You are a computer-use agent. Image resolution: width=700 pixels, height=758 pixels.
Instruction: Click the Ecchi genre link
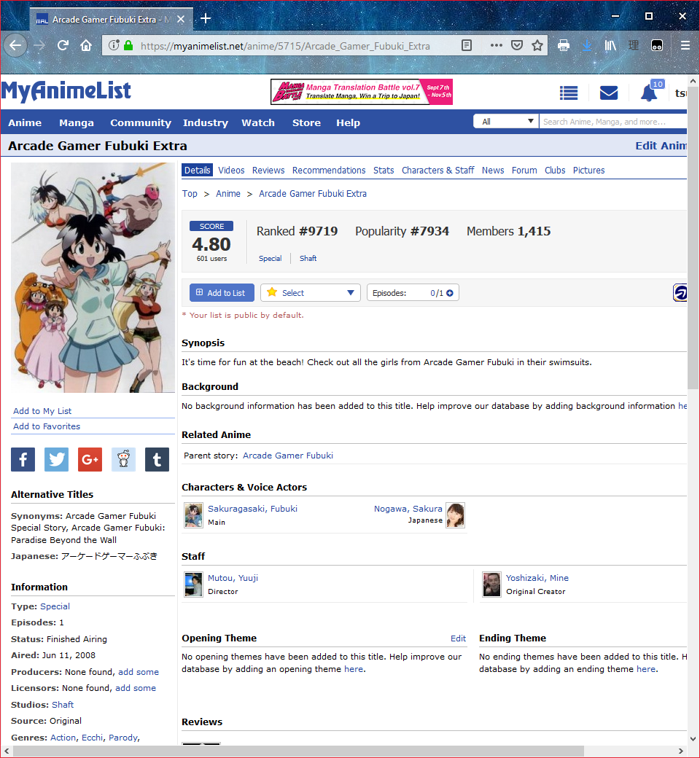pyautogui.click(x=93, y=738)
